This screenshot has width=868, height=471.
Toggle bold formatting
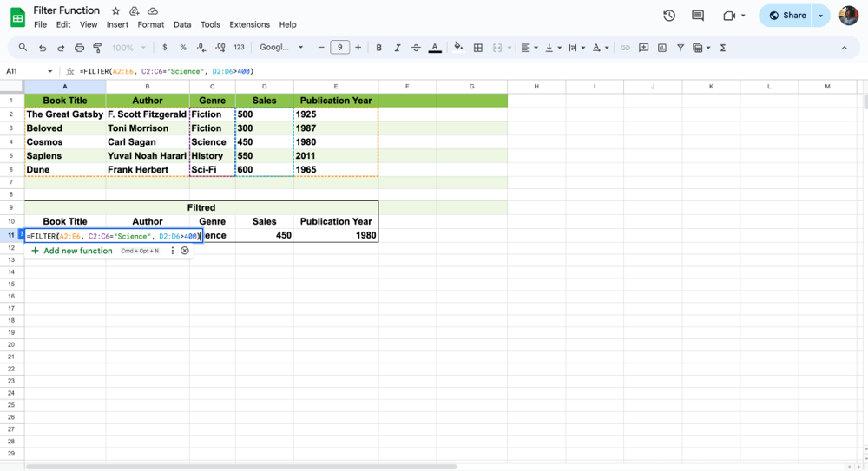(x=378, y=48)
